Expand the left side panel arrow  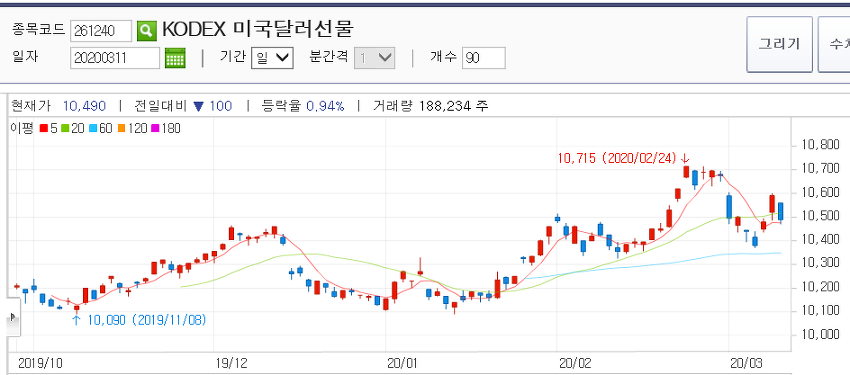[x=14, y=318]
